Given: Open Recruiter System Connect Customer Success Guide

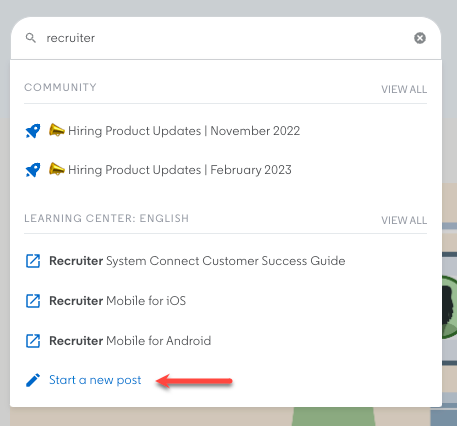Looking at the screenshot, I should (x=197, y=261).
